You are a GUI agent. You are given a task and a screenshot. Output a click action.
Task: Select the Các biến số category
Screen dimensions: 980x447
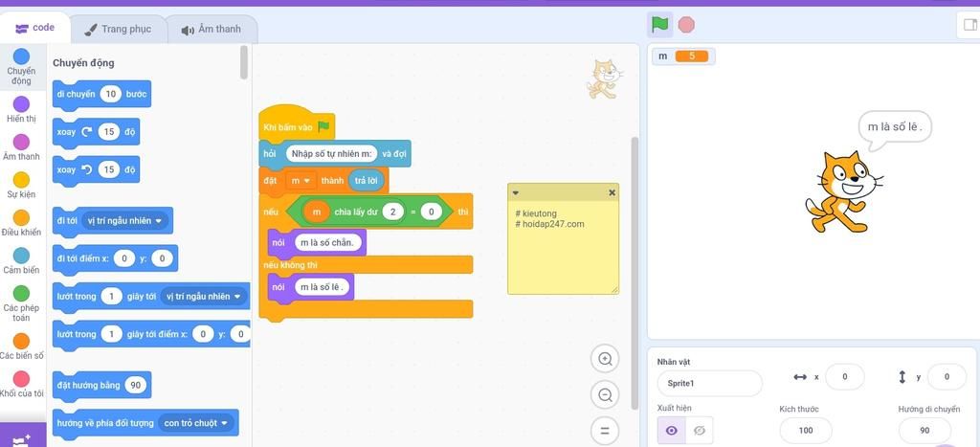(x=21, y=346)
